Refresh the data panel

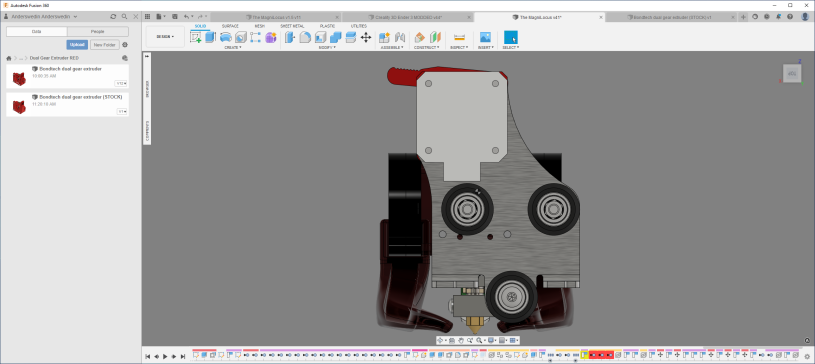coord(113,17)
